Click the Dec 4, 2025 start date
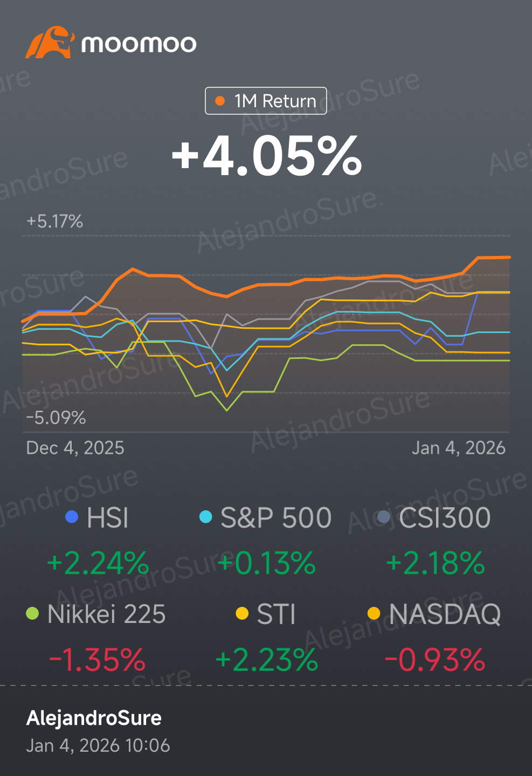 (x=75, y=448)
